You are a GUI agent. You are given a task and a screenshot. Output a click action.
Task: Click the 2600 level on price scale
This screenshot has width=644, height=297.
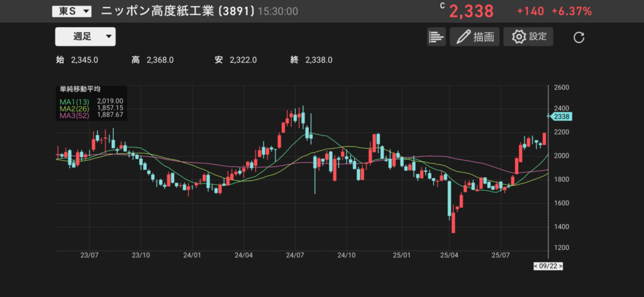click(562, 87)
